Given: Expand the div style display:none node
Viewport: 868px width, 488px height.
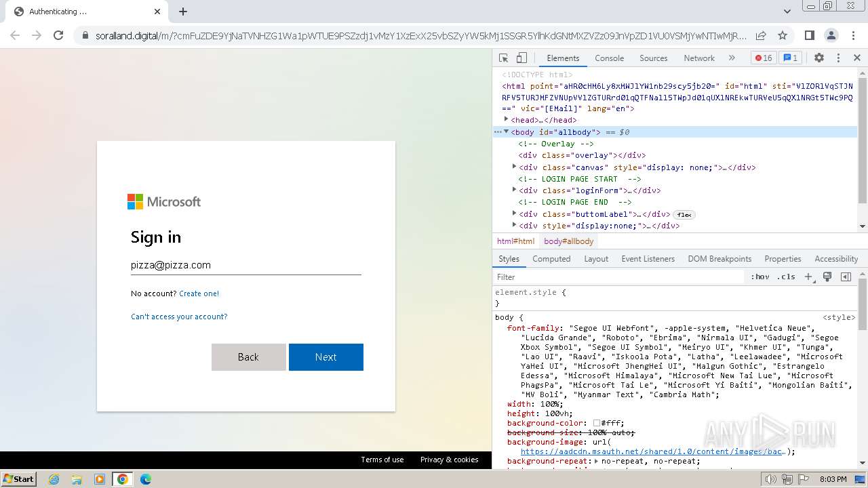Looking at the screenshot, I should coord(514,225).
